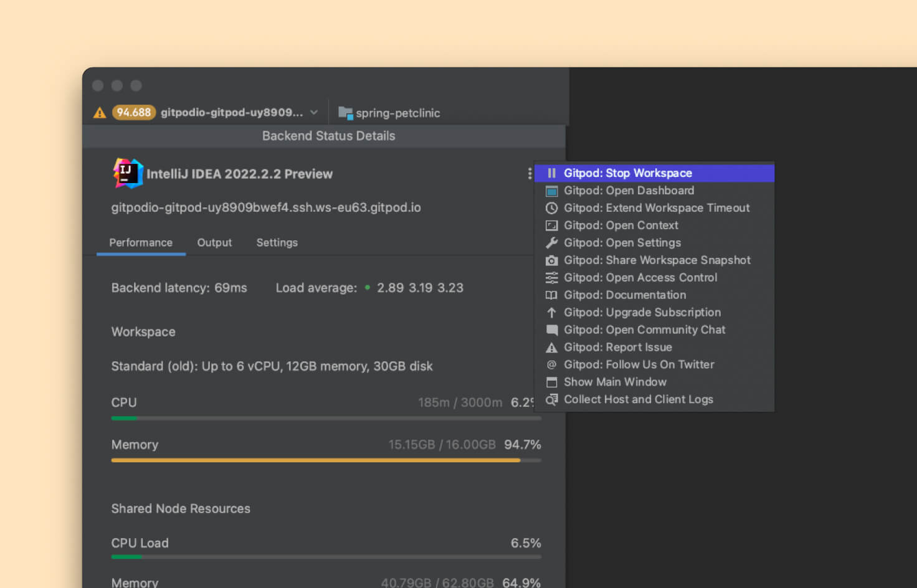Screen dimensions: 917x588
Task: Select Gitpod: Open Access Control
Action: [654, 278]
